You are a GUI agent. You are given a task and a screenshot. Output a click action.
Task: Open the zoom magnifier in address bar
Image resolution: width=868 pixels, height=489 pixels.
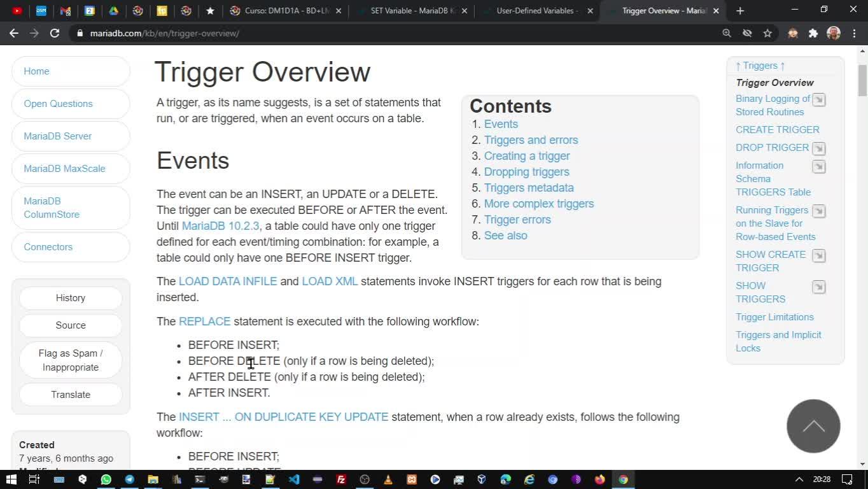click(x=727, y=33)
